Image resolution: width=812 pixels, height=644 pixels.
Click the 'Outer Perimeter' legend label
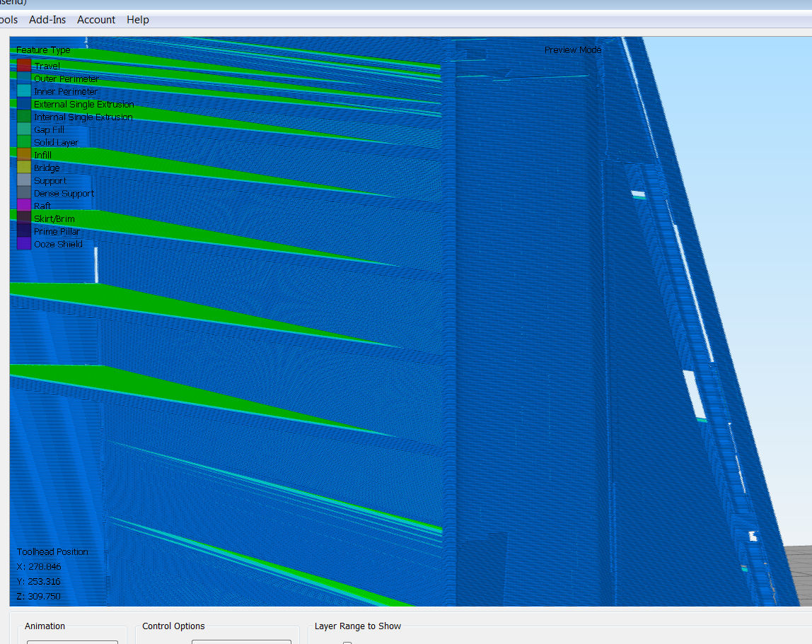[x=66, y=78]
